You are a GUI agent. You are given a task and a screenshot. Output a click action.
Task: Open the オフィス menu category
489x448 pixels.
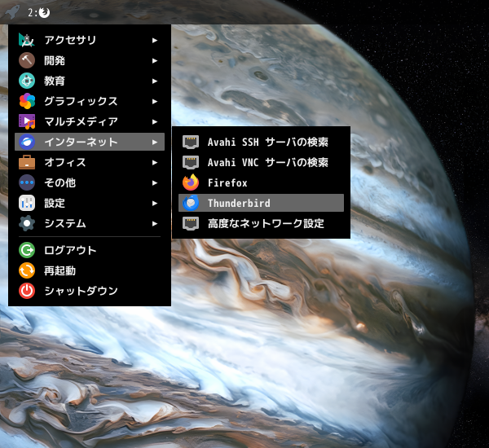coord(90,162)
